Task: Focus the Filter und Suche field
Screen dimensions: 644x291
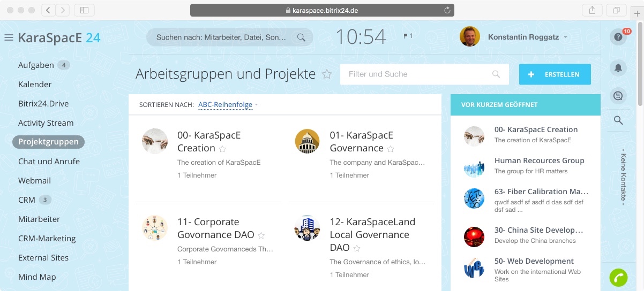Action: tap(424, 74)
